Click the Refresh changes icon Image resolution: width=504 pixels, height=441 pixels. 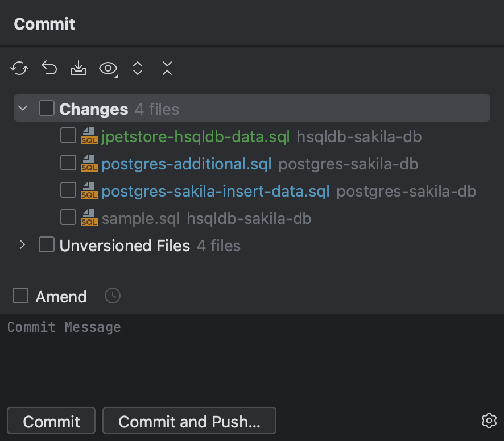19,68
